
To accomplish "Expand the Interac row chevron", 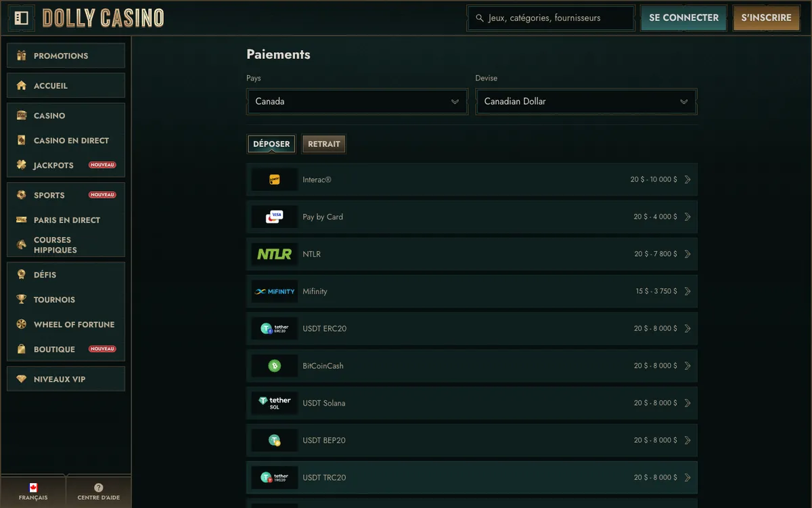I will (x=687, y=179).
